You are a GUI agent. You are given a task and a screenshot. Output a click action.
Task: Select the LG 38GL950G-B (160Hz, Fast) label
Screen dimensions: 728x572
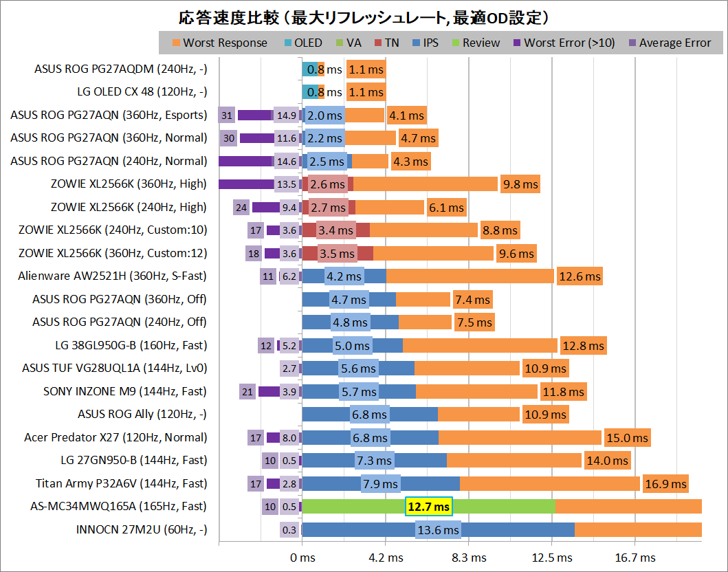pyautogui.click(x=131, y=345)
